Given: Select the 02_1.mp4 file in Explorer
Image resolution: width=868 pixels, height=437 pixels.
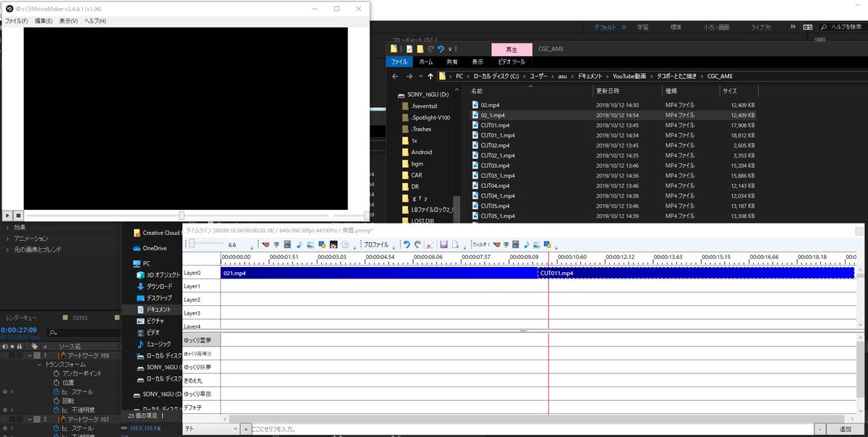Looking at the screenshot, I should tap(613, 115).
